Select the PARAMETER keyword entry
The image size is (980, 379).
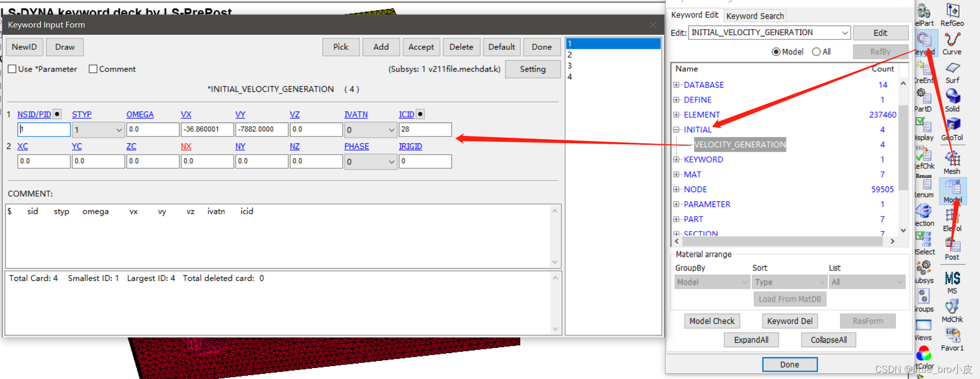click(707, 205)
